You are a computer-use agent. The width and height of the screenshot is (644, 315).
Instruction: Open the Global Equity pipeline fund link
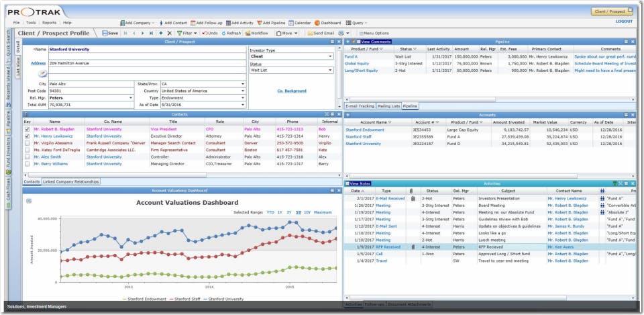pos(356,64)
